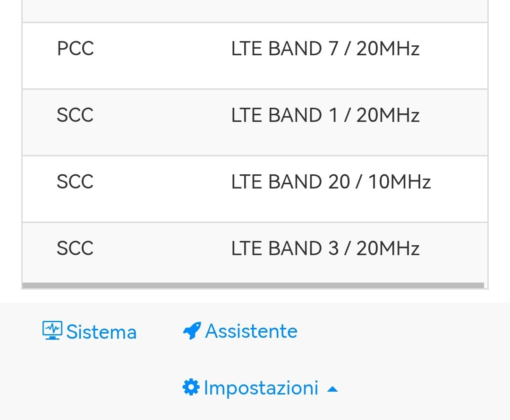Click the table's horizontal scrollbar
Image resolution: width=510 pixels, height=420 pixels.
pos(253,285)
